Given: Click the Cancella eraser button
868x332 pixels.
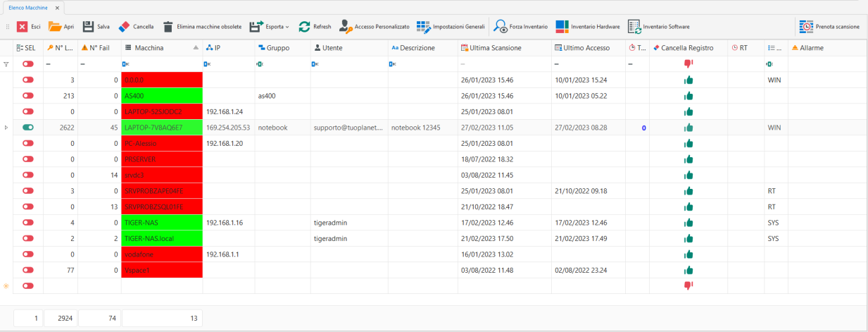Looking at the screenshot, I should click(136, 26).
